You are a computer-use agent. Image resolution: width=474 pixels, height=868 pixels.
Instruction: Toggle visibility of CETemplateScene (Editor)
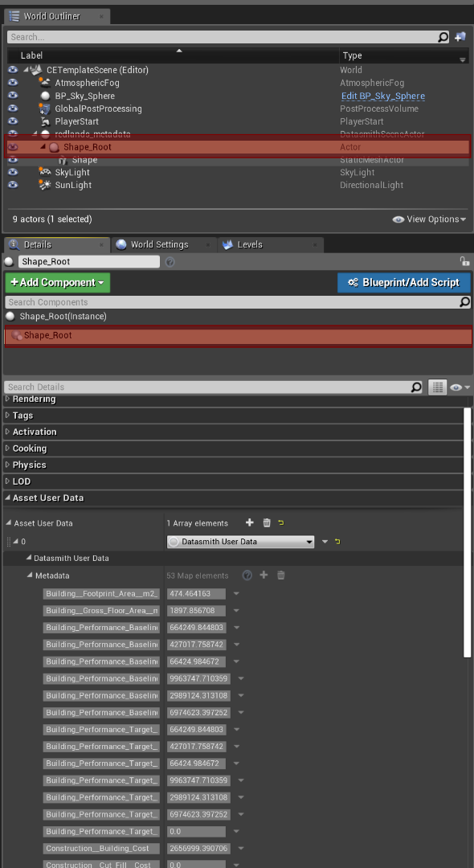(14, 70)
